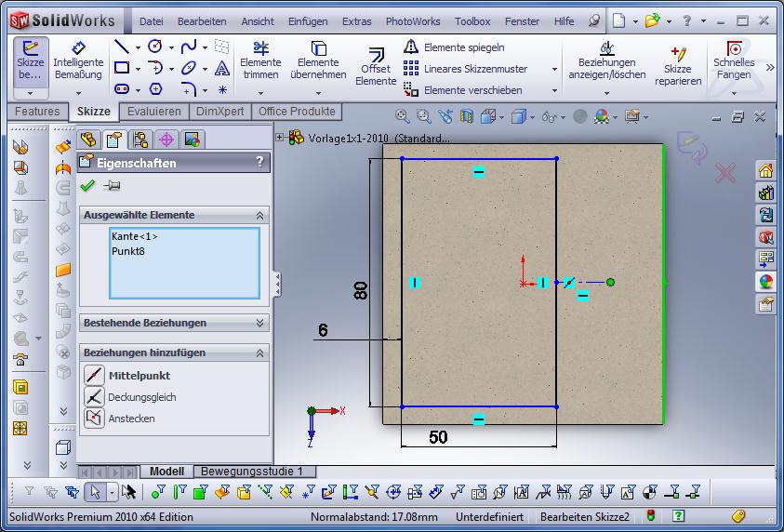
Task: Click Beziehungen anzeigen/löschen icon
Action: point(606,60)
